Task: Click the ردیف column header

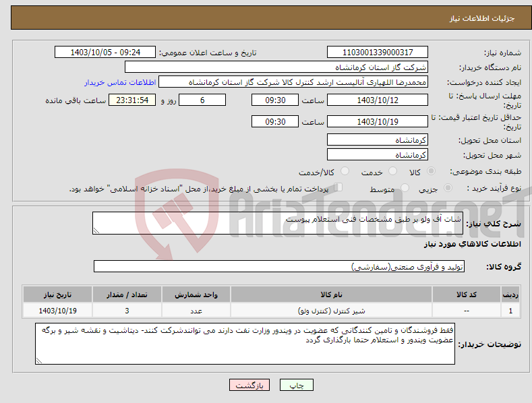Action: 510,294
